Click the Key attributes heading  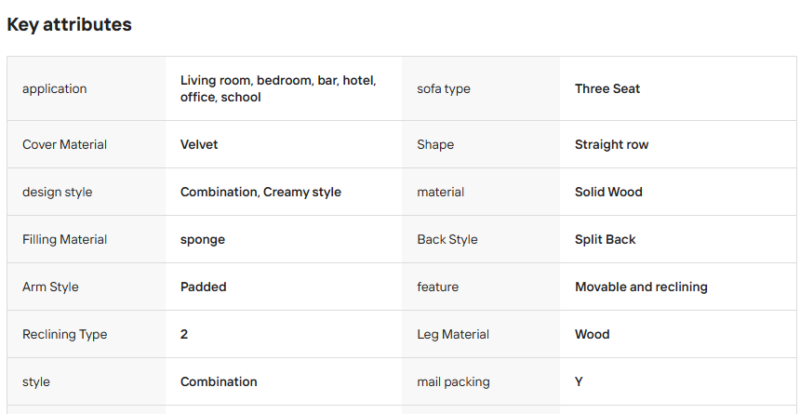pos(69,25)
